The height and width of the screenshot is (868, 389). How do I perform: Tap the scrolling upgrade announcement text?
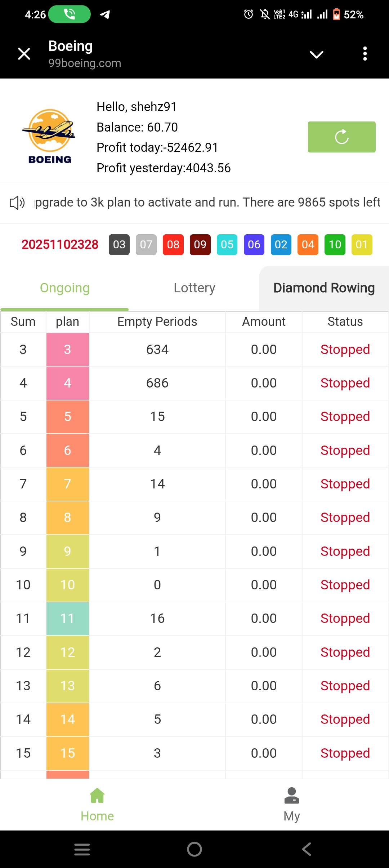[207, 203]
